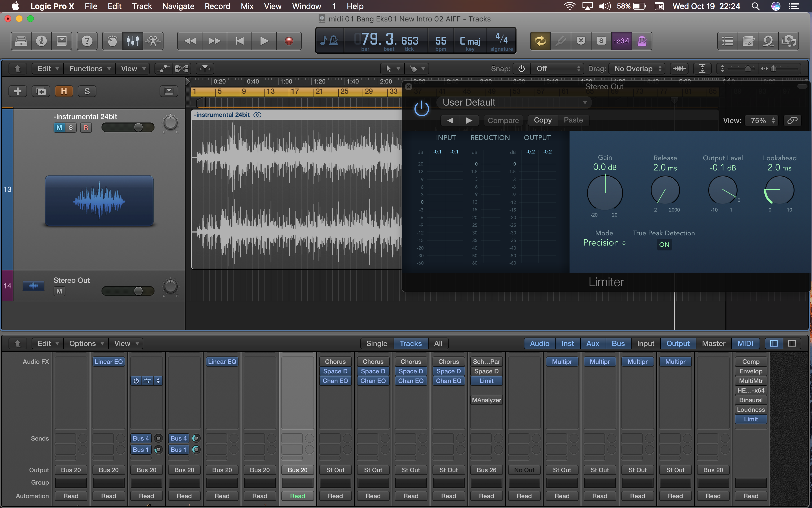
Task: Toggle the Aux channel filter button
Action: coord(593,343)
